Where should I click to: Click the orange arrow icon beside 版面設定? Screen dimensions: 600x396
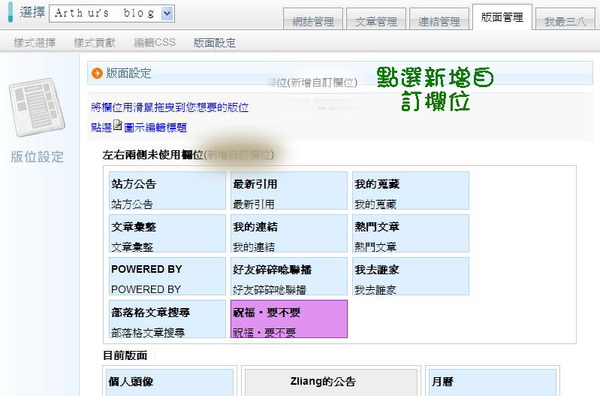[x=97, y=73]
